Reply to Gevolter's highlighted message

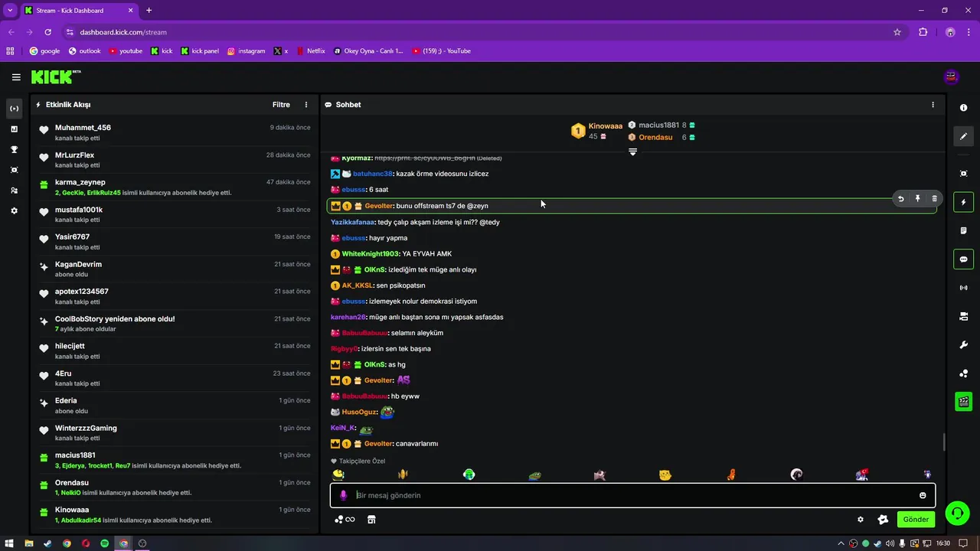point(901,199)
